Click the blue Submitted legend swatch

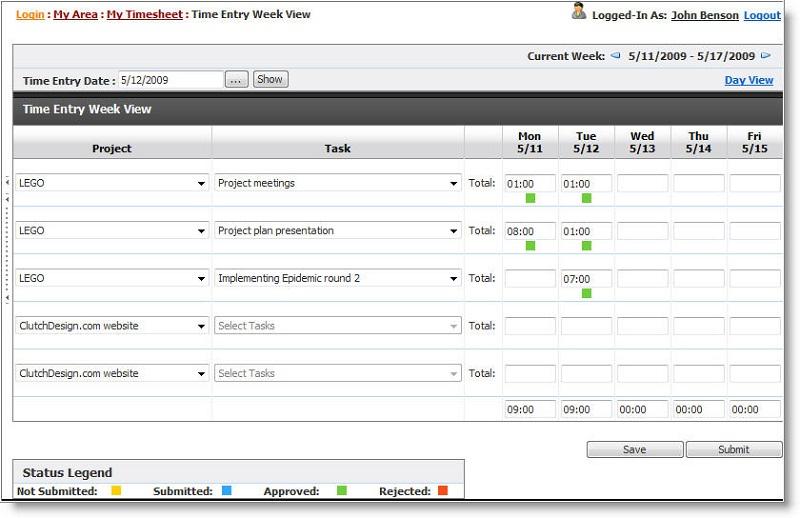click(x=227, y=490)
